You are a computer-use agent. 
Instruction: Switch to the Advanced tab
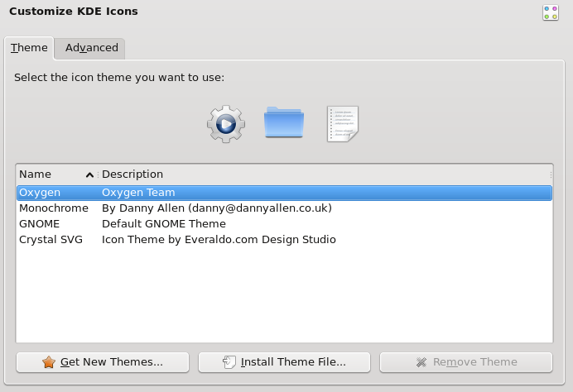[x=91, y=48]
